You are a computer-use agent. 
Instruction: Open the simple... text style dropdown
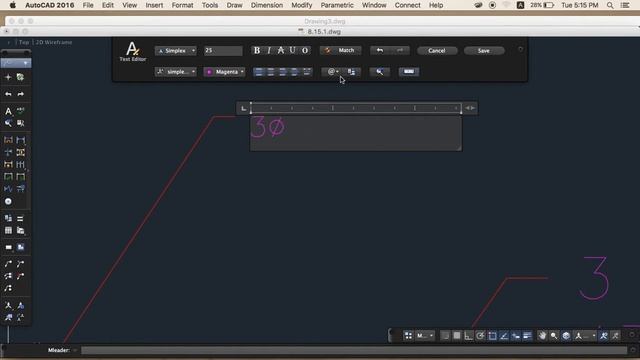tap(176, 72)
